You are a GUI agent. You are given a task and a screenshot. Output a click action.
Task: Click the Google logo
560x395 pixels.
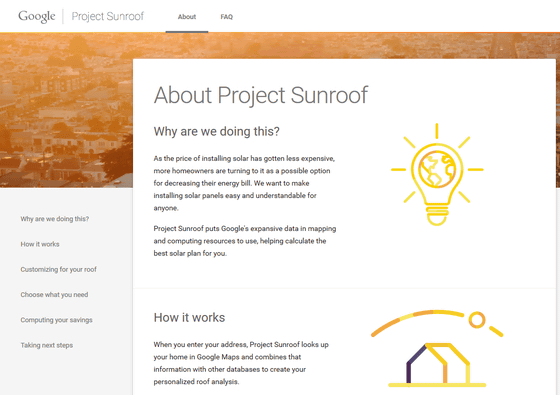[37, 16]
